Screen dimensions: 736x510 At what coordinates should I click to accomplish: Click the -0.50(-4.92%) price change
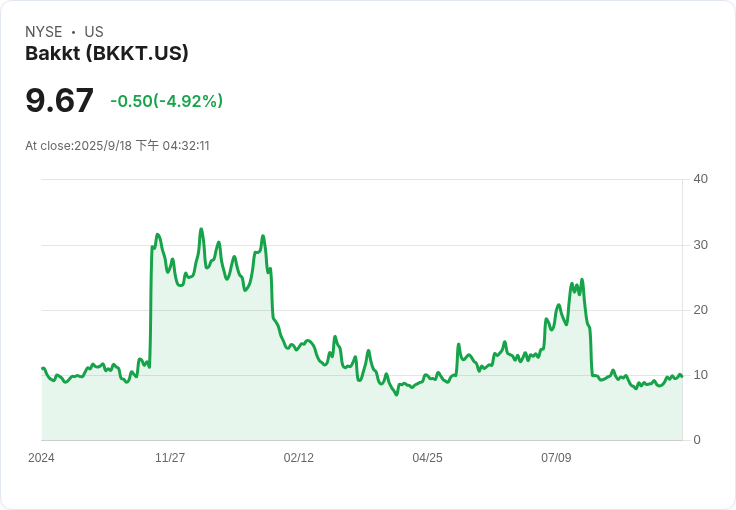point(166,101)
